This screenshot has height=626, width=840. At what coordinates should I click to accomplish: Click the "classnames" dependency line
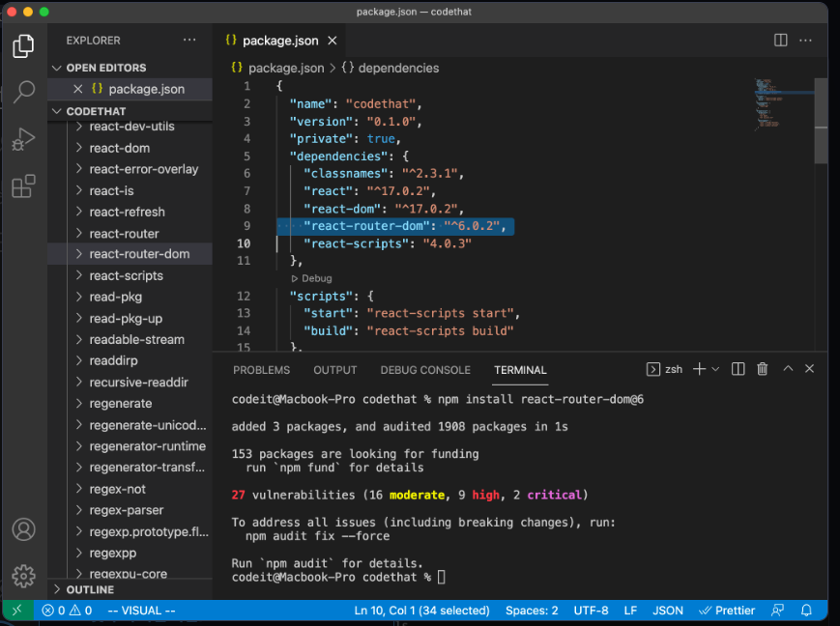tap(384, 174)
